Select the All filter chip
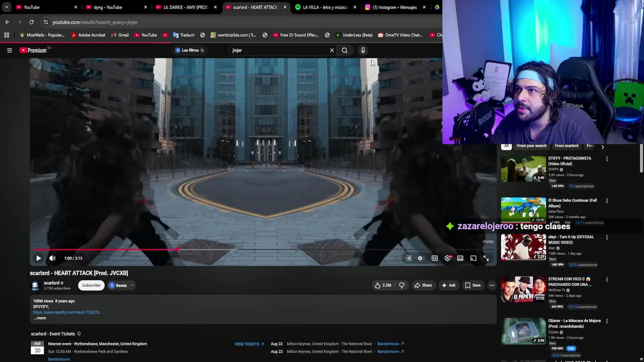This screenshot has width=644, height=362. coord(506,146)
